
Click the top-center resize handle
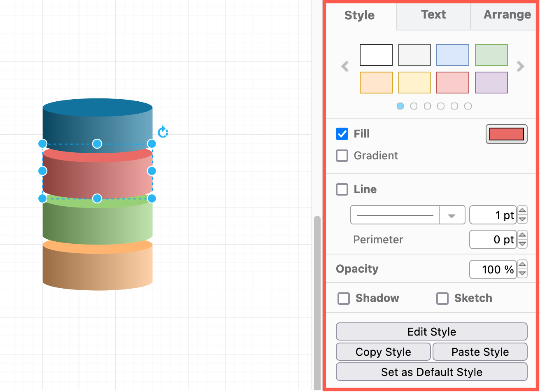click(97, 143)
